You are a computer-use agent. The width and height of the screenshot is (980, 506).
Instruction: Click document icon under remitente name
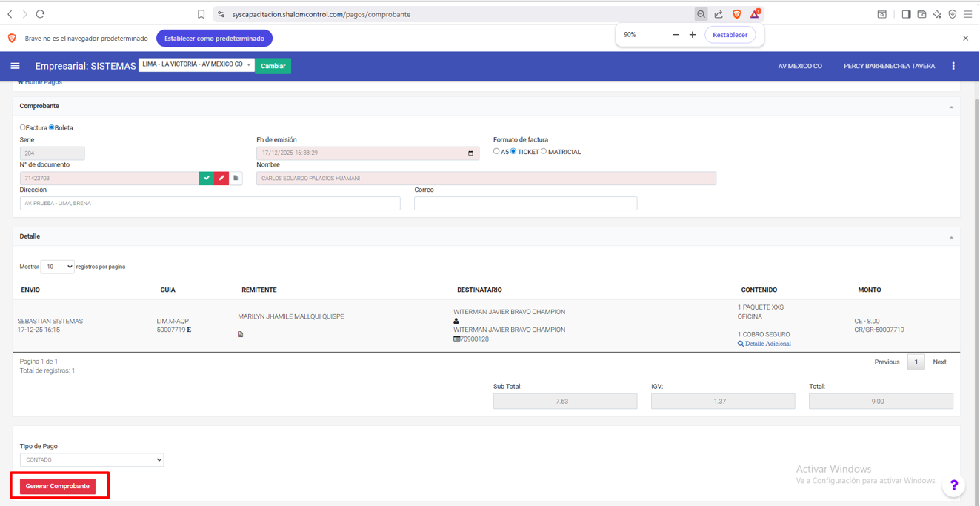coord(240,334)
